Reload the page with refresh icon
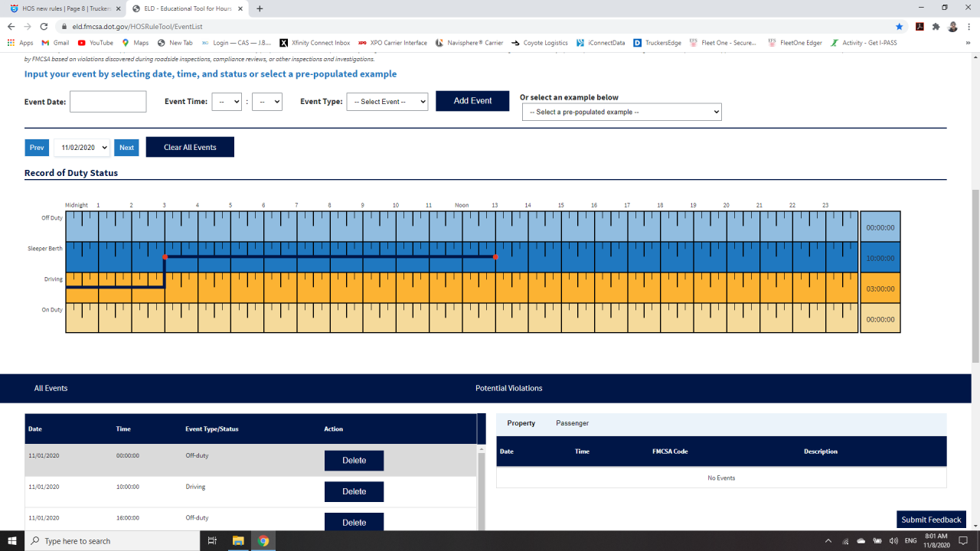The height and width of the screenshot is (551, 980). point(44,26)
